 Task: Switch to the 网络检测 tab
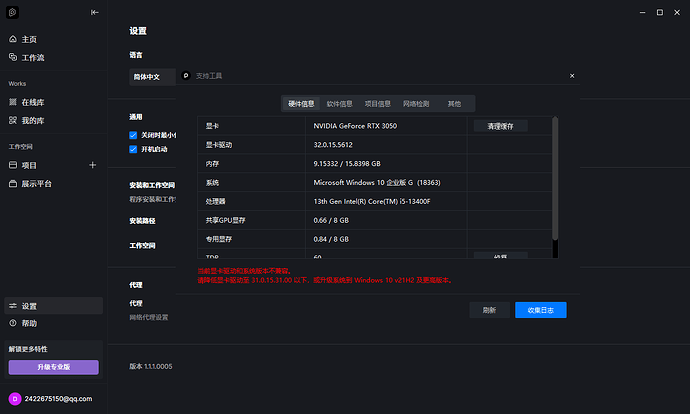point(416,103)
